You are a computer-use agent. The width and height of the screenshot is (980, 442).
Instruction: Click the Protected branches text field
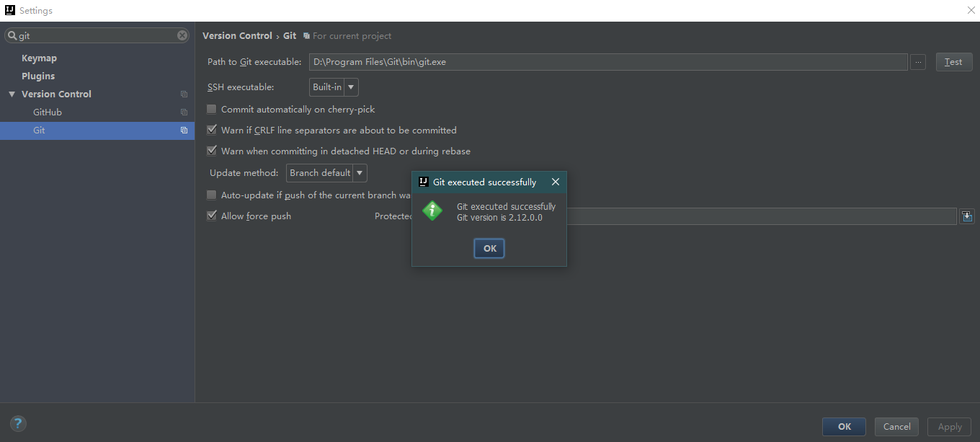pos(761,216)
